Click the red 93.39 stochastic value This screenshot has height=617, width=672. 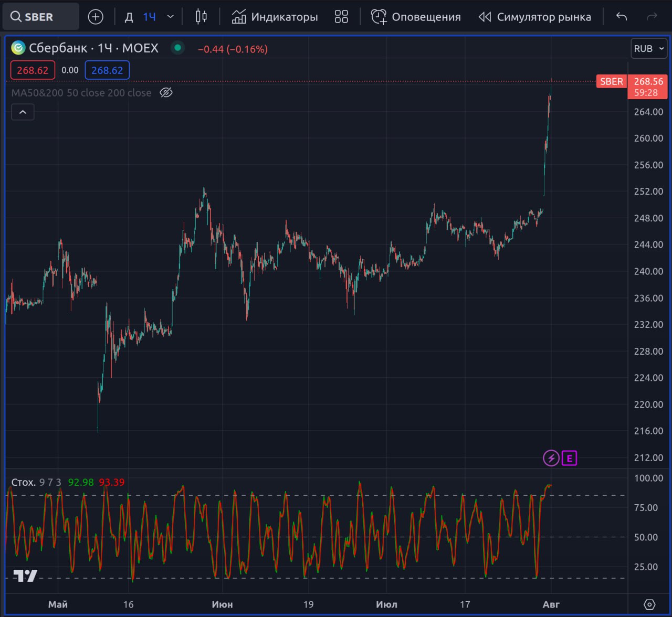click(112, 482)
